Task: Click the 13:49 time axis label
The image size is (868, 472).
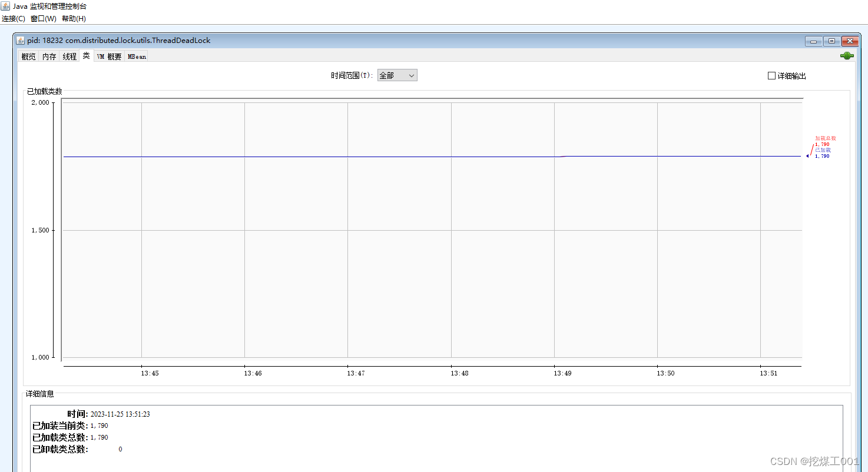Action: click(563, 373)
